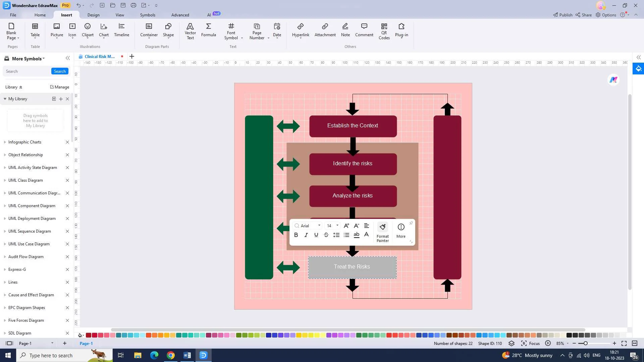Switch to the Design ribbon tab
644x362 pixels.
[93, 15]
